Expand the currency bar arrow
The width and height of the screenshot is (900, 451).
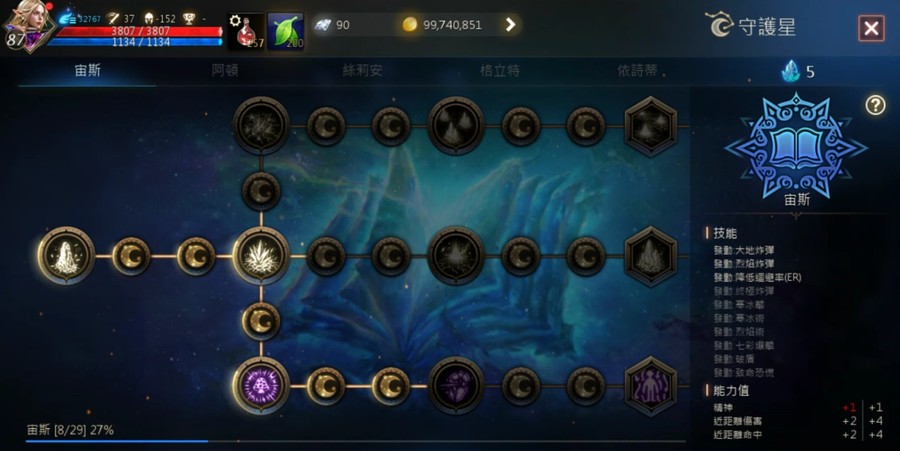510,25
